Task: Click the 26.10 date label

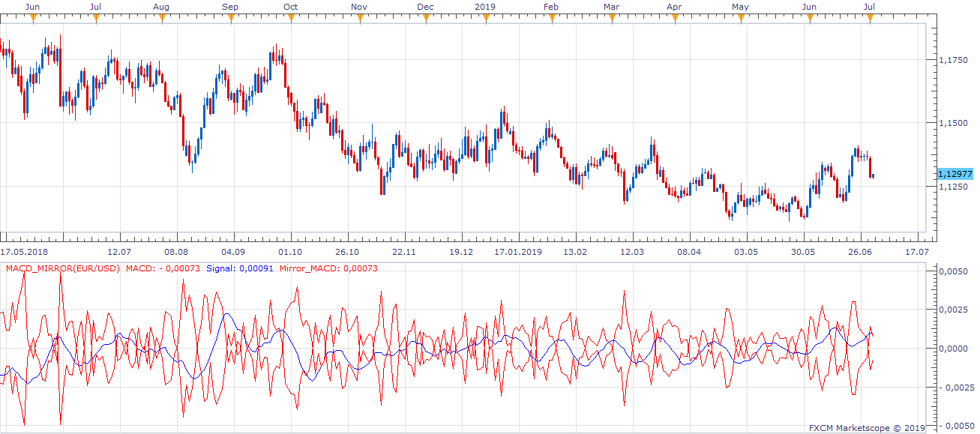Action: pyautogui.click(x=347, y=253)
